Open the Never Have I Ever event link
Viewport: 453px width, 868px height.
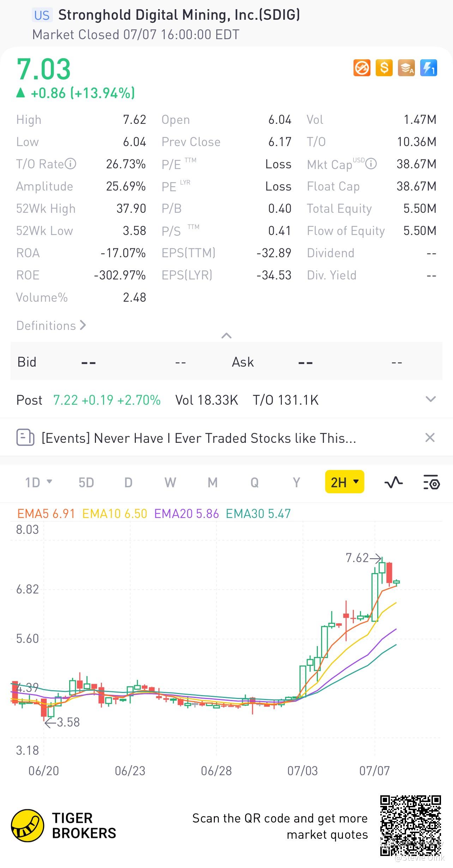(x=199, y=438)
